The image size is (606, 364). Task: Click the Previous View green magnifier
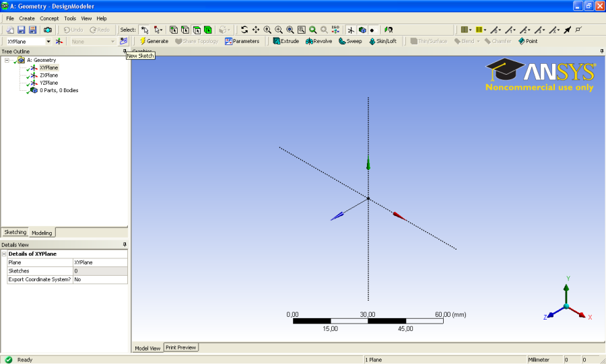pyautogui.click(x=312, y=30)
